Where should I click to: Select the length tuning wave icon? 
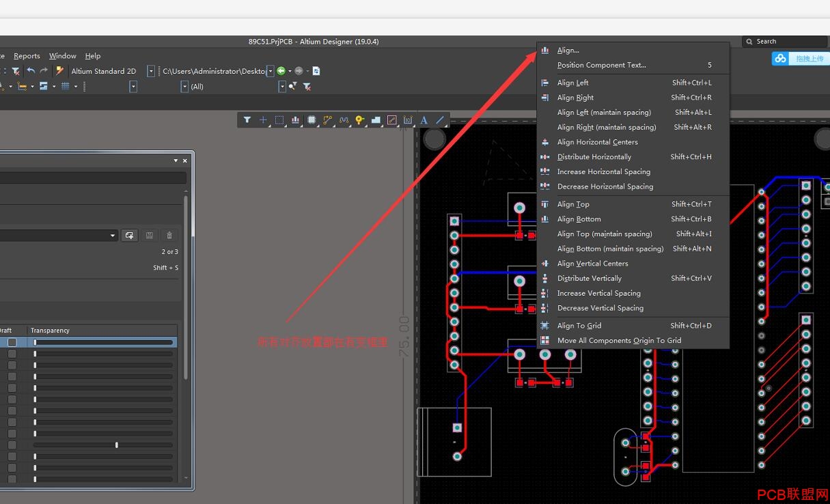pyautogui.click(x=344, y=120)
